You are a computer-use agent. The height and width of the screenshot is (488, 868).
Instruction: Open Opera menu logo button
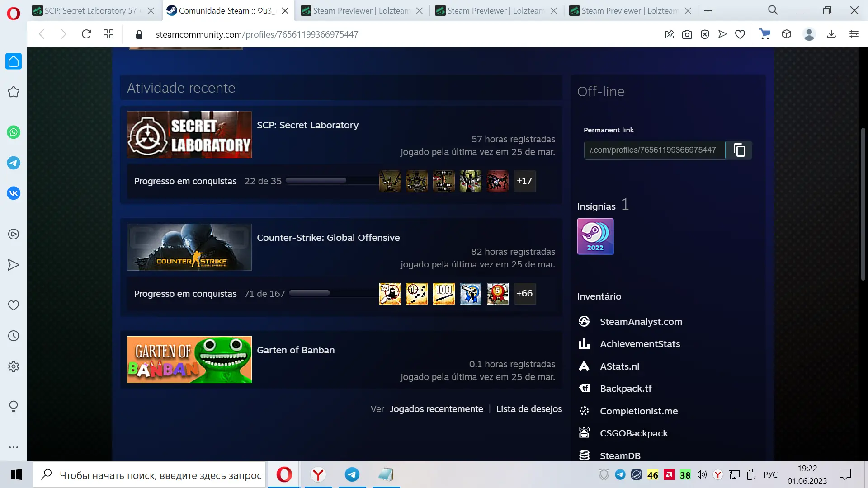click(x=14, y=14)
